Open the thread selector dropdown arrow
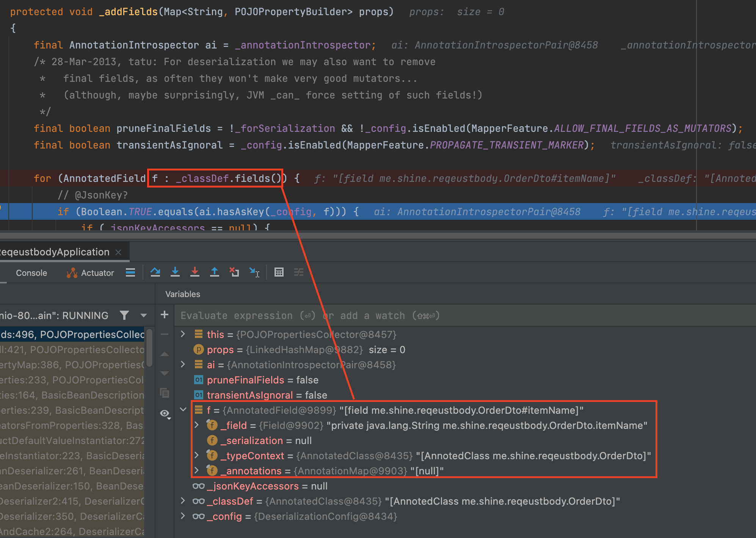This screenshot has width=756, height=538. pyautogui.click(x=143, y=315)
